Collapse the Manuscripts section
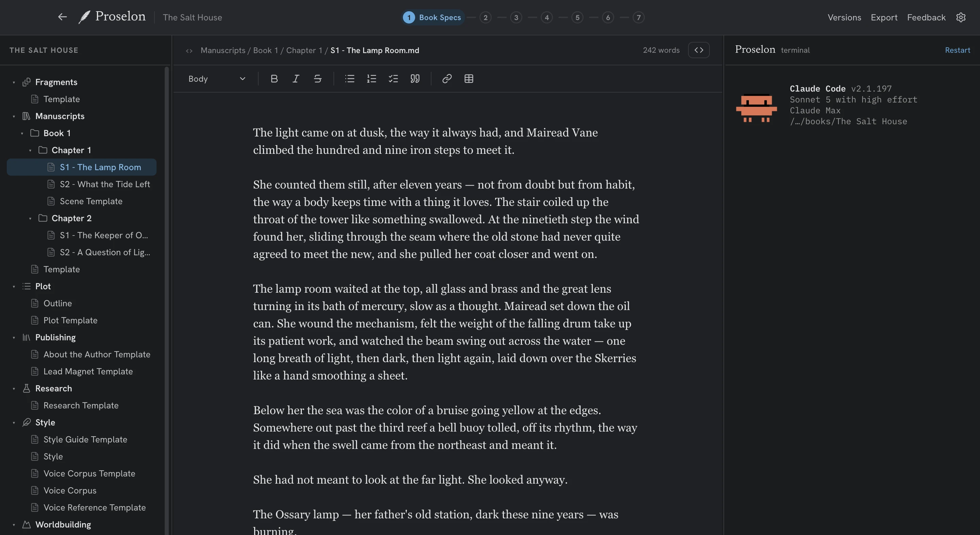 point(14,116)
